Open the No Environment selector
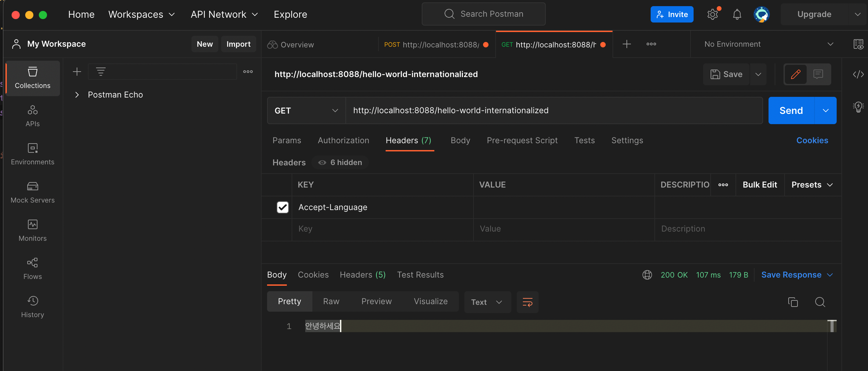Screen dimensions: 868x371 [x=769, y=44]
